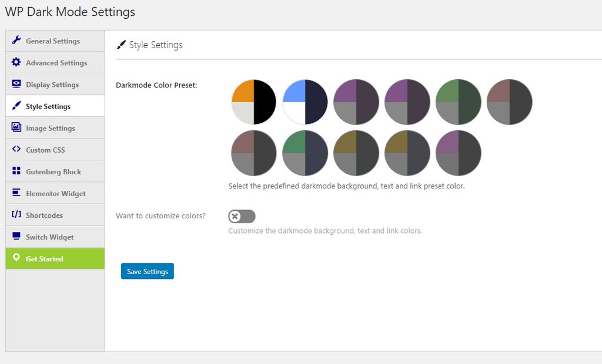Click the code brackets icon beside Custom CSS
602x364 pixels.
pyautogui.click(x=16, y=149)
